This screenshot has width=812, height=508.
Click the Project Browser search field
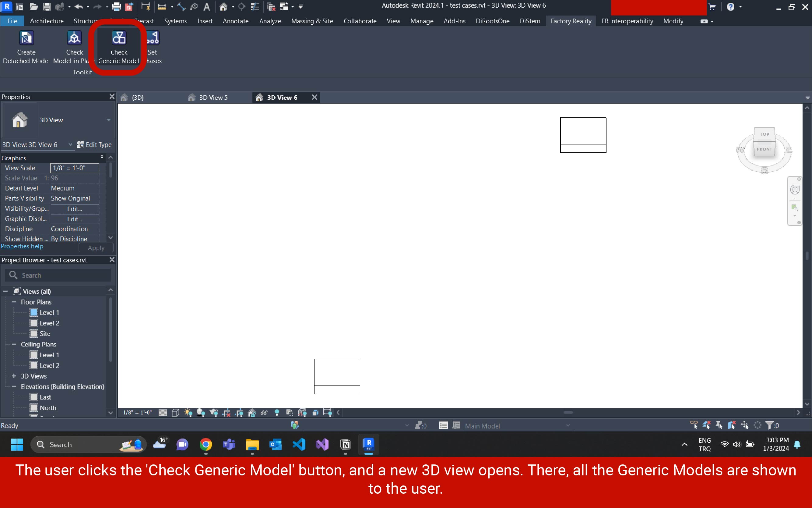pyautogui.click(x=64, y=275)
